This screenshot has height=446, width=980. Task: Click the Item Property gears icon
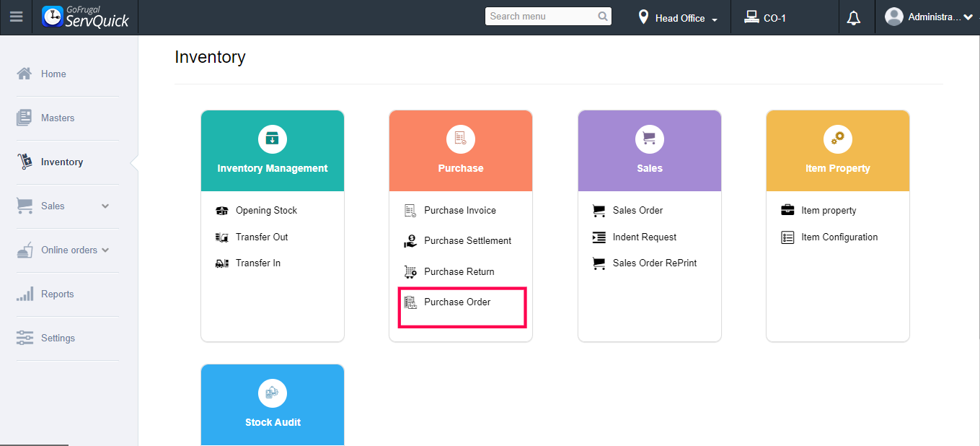[x=837, y=139]
